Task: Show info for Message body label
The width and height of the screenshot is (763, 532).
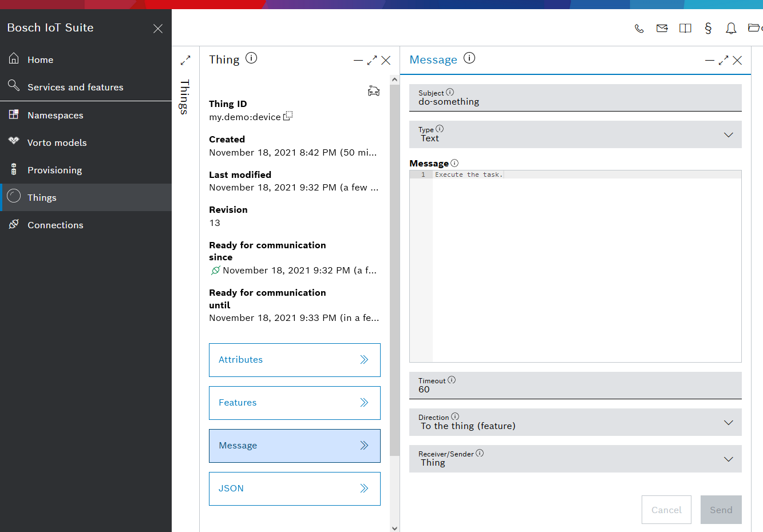Action: (x=454, y=163)
